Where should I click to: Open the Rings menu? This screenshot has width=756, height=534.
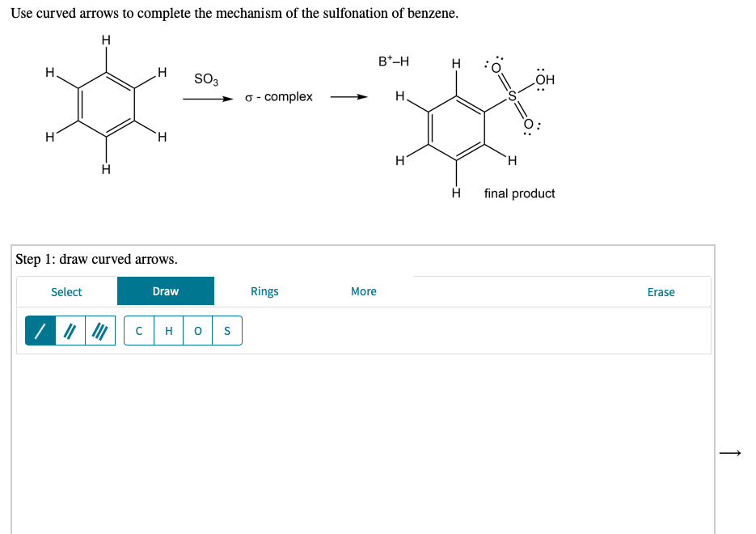264,291
